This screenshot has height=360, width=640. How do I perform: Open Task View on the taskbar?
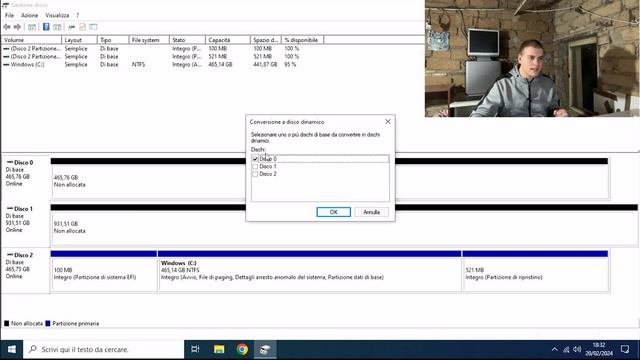coord(195,349)
